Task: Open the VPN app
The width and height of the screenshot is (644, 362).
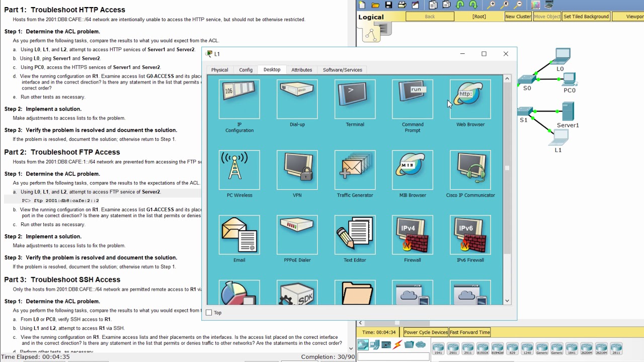Action: (297, 170)
